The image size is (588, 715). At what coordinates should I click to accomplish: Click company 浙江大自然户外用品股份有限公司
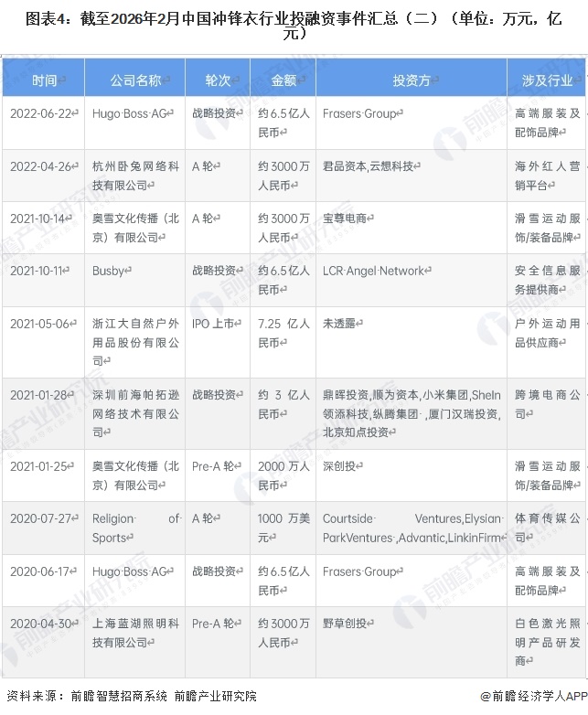tap(135, 342)
